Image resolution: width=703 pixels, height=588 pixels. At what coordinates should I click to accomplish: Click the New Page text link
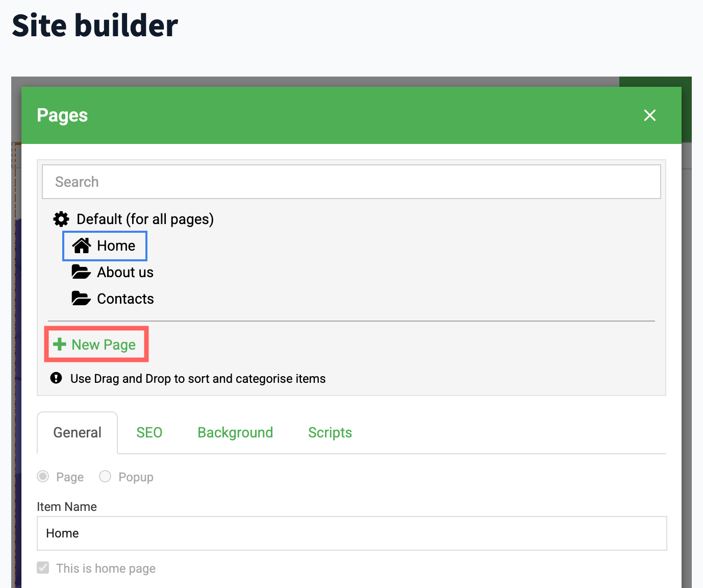[104, 345]
